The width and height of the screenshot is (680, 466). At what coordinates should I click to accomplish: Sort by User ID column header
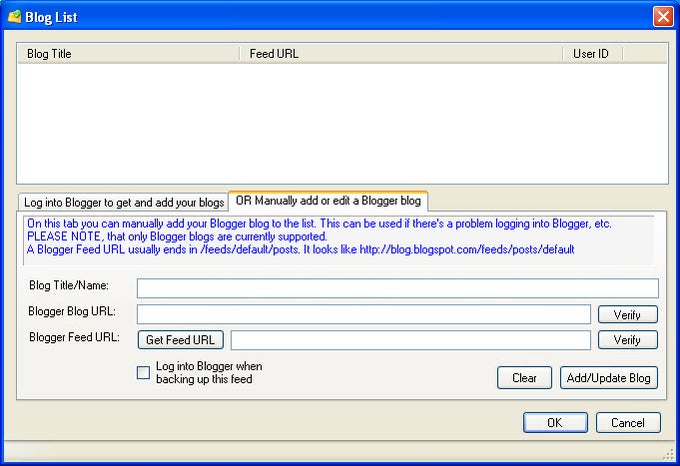(x=592, y=54)
